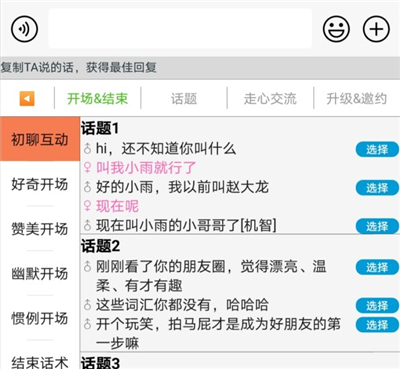Viewport: 400px width, 369px height.
Task: Open the 升级&邀约 tab
Action: click(356, 99)
